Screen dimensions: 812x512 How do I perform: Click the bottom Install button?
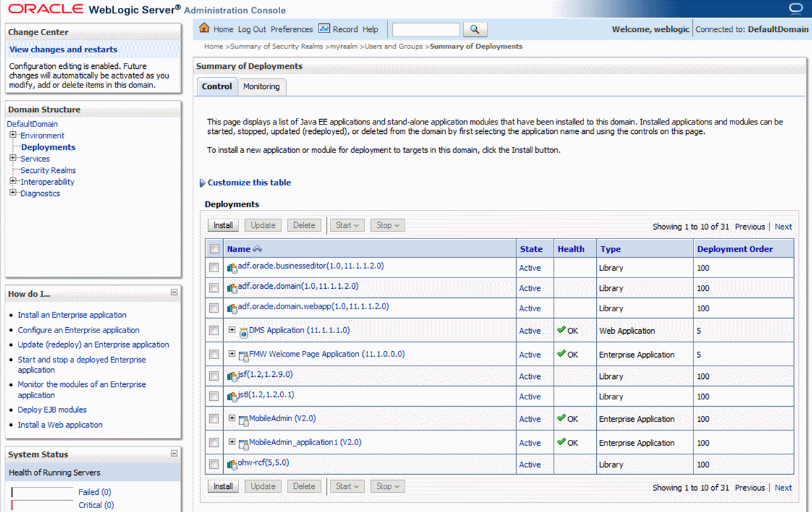click(223, 486)
